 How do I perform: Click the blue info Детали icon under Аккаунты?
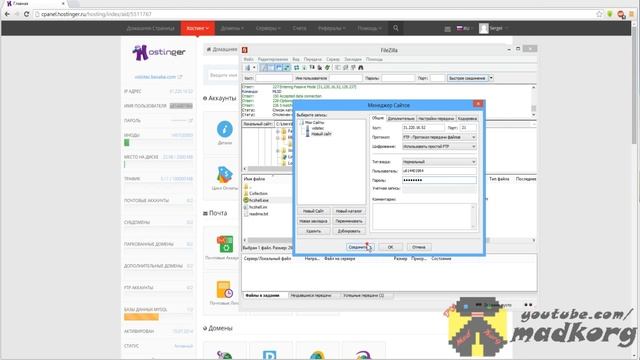(x=224, y=129)
